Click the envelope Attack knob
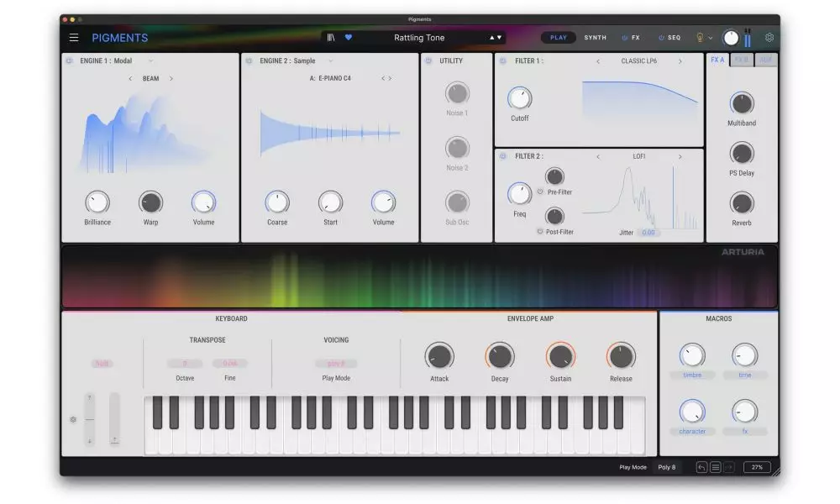The image size is (840, 504). [439, 357]
